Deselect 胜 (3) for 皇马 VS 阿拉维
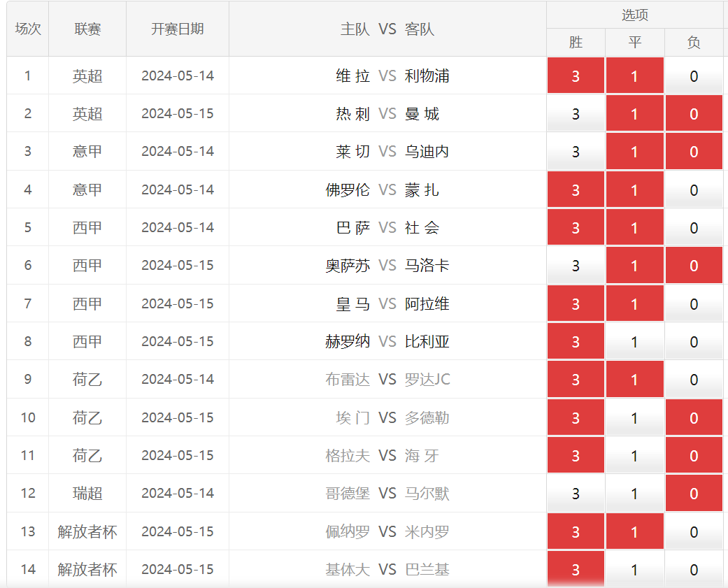 click(576, 303)
